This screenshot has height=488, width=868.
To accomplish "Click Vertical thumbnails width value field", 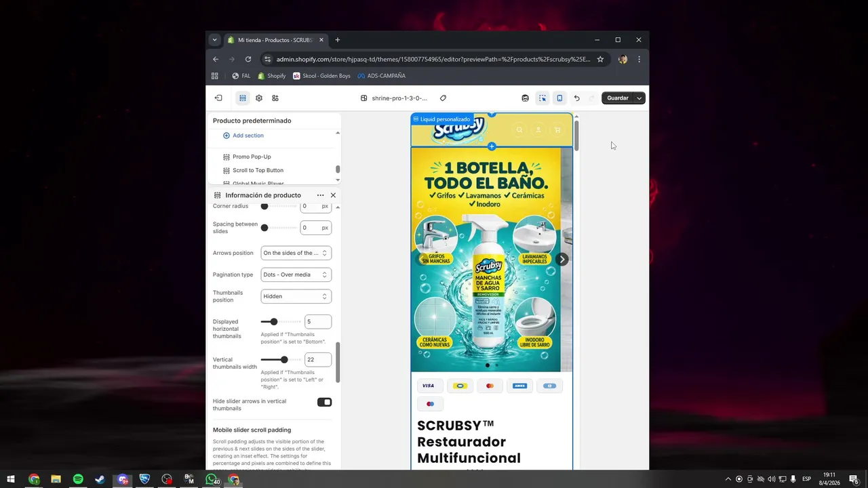I will tap(317, 360).
